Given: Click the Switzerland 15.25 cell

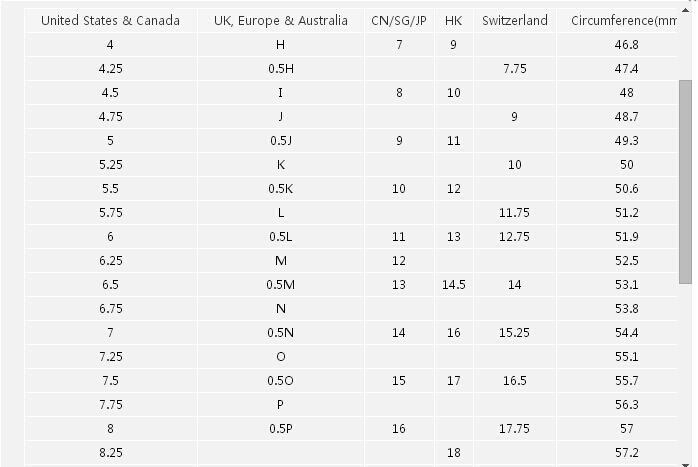Looking at the screenshot, I should tap(514, 333).
